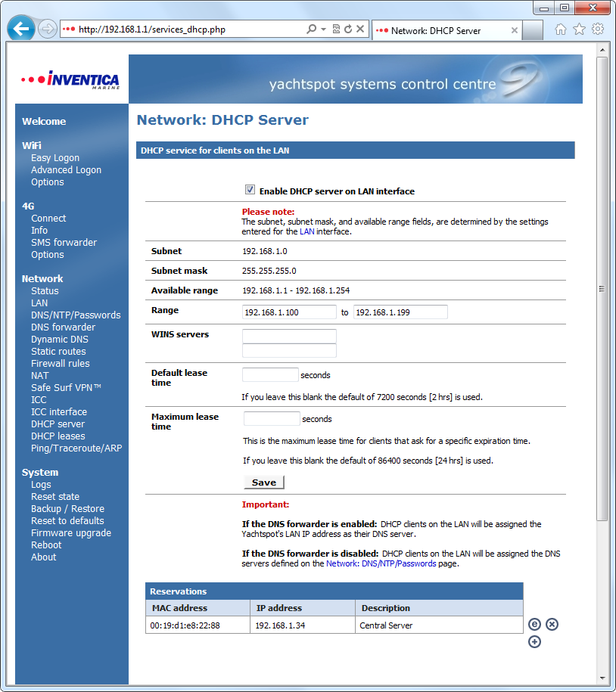
Task: Click the LAN interface link in note
Action: [x=306, y=231]
